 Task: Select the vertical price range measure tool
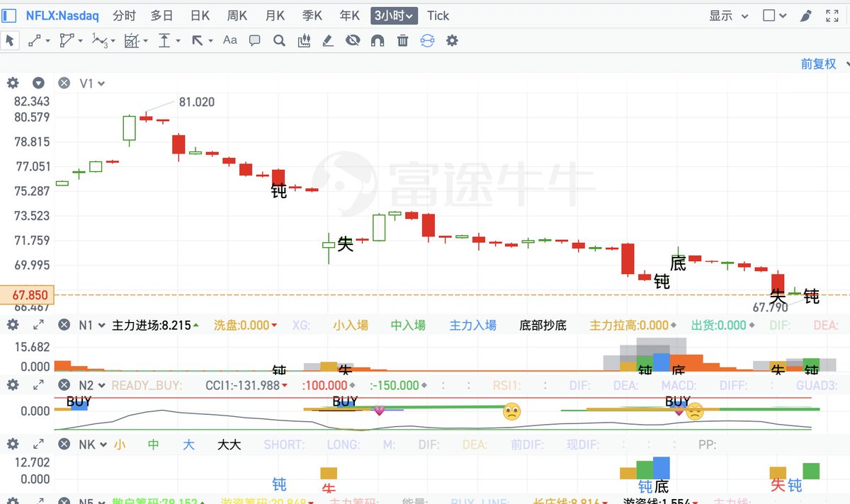click(x=164, y=40)
